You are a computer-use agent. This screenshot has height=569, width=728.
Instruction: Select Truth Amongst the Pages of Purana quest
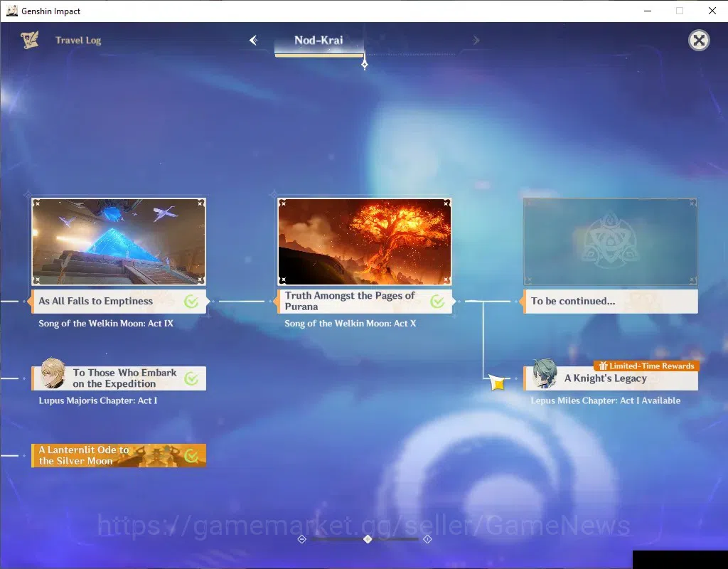[x=365, y=302]
